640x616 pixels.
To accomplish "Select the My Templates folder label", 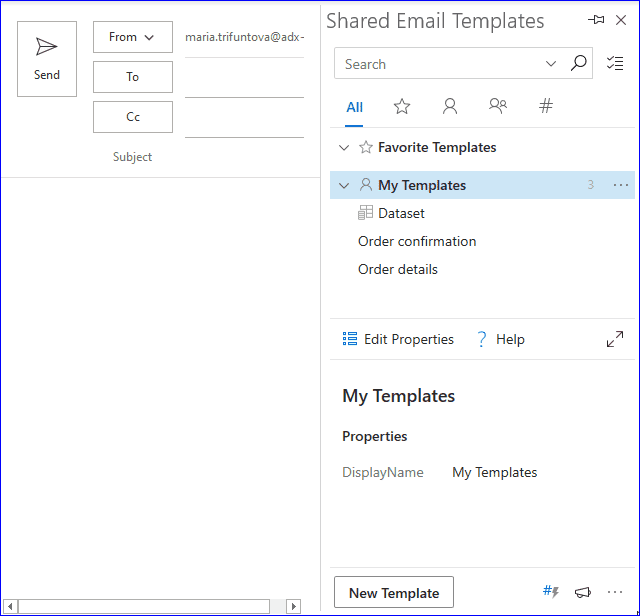I will click(422, 185).
